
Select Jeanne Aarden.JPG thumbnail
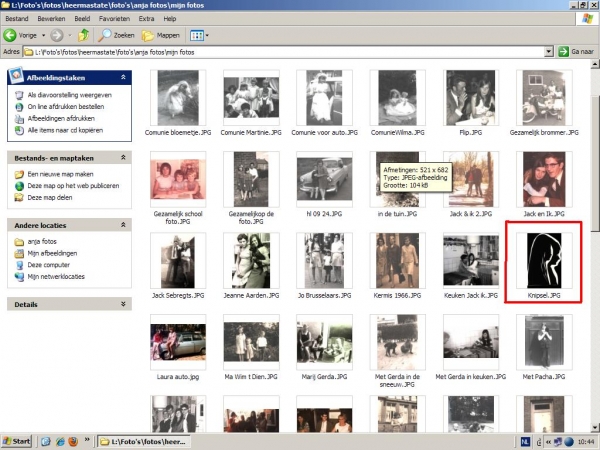pyautogui.click(x=251, y=261)
